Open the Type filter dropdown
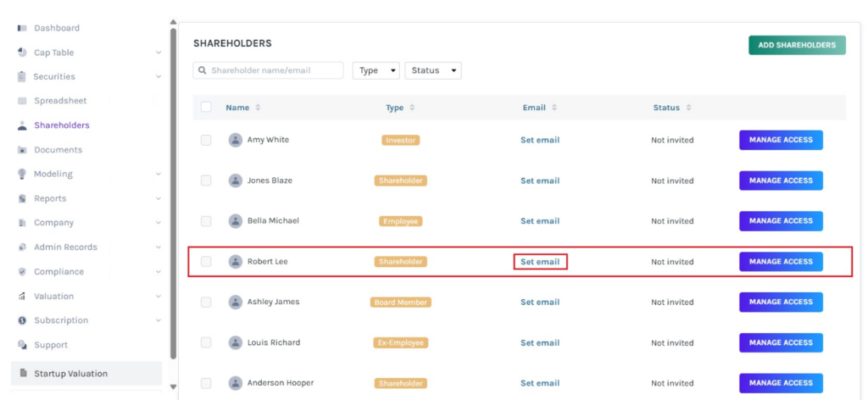 click(376, 70)
